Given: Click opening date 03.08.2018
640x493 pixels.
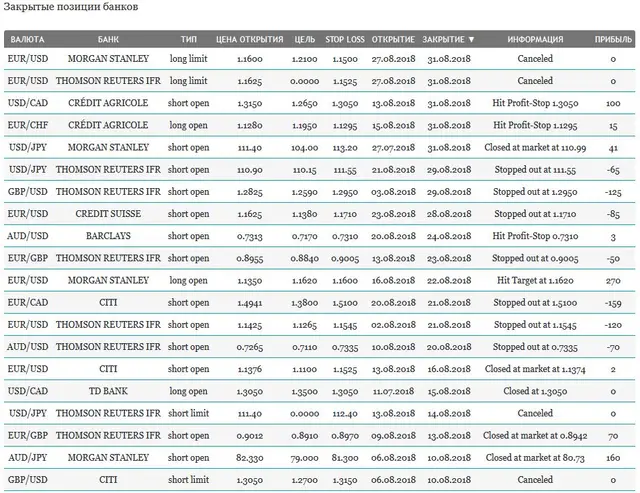Looking at the screenshot, I should [393, 192].
